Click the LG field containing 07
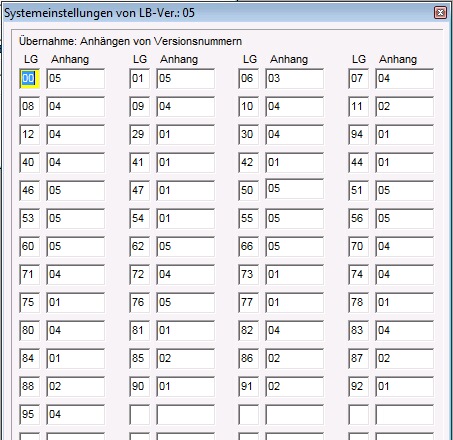The height and width of the screenshot is (440, 453). point(358,79)
